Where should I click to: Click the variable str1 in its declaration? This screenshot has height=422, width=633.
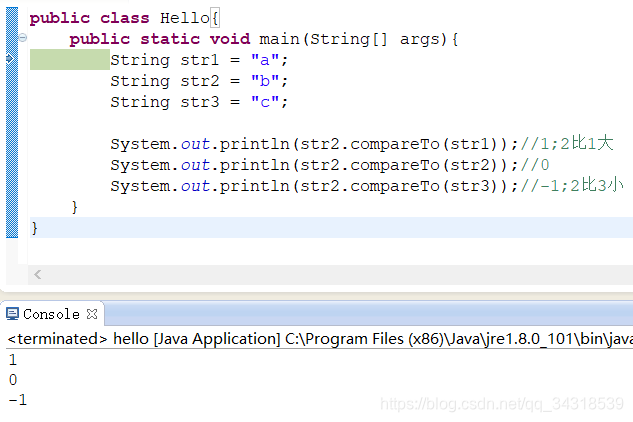(x=199, y=60)
